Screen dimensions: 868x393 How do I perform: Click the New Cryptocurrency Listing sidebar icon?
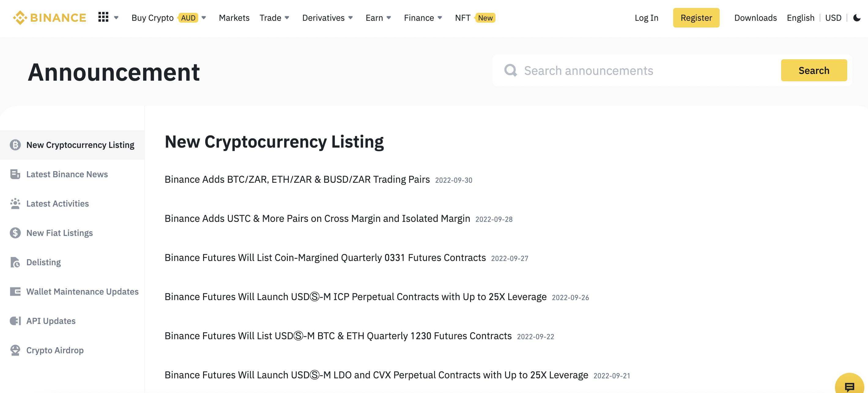[x=15, y=145]
